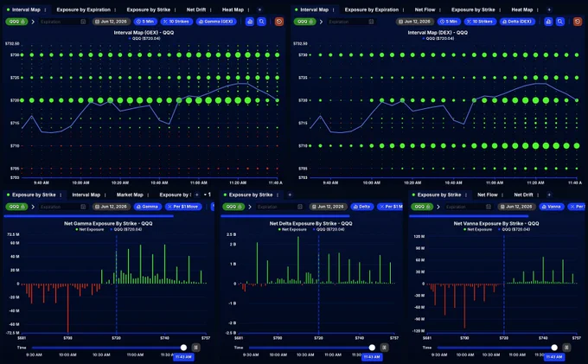588x364 pixels.
Task: Open the 5 Min interval dropdown in the DEX panel
Action: 449,22
